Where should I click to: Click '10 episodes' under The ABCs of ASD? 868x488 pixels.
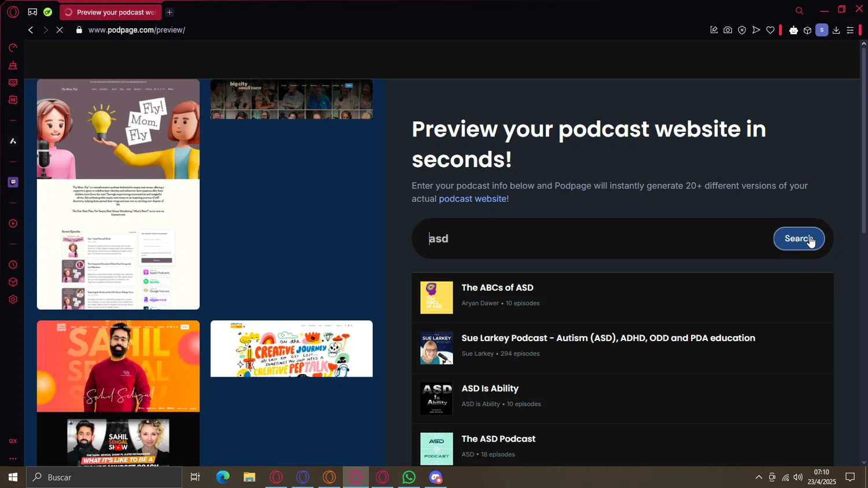point(523,303)
